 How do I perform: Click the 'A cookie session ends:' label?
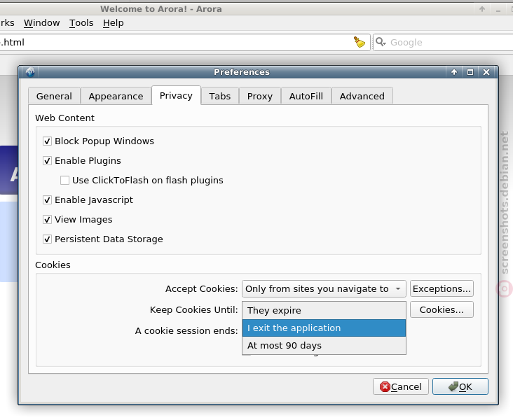click(186, 330)
